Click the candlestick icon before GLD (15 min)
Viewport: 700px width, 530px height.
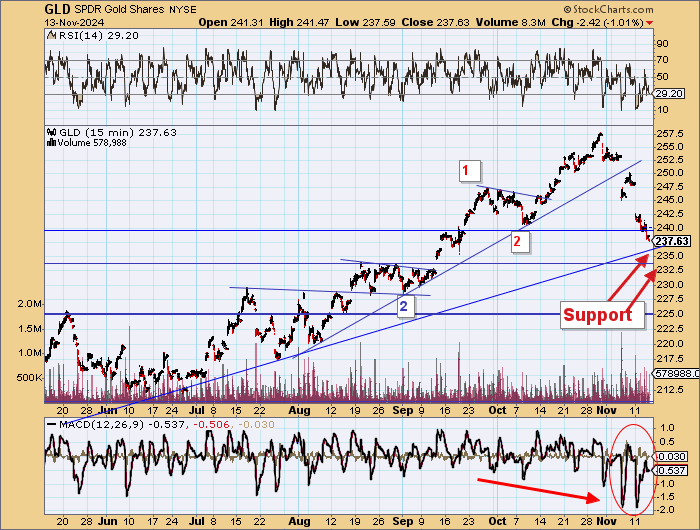tap(51, 132)
